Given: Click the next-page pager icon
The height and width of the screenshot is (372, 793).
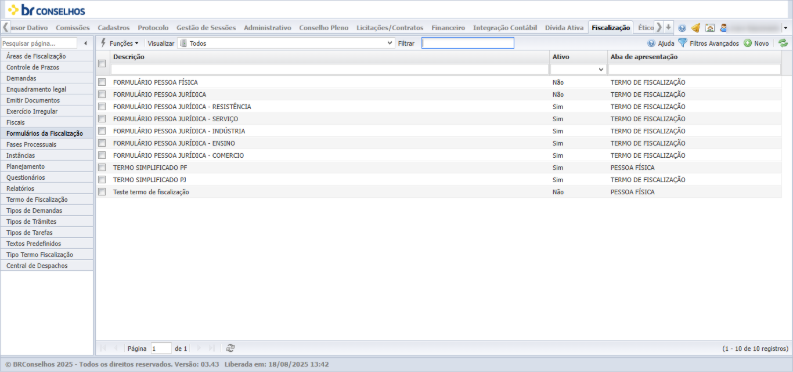Looking at the screenshot, I should click(199, 348).
